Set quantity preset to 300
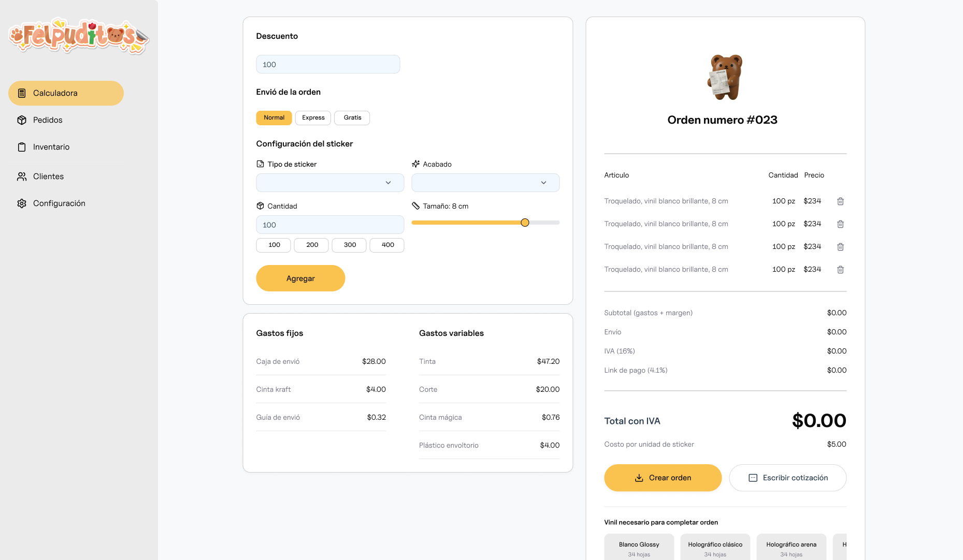This screenshot has height=560, width=963. point(349,245)
